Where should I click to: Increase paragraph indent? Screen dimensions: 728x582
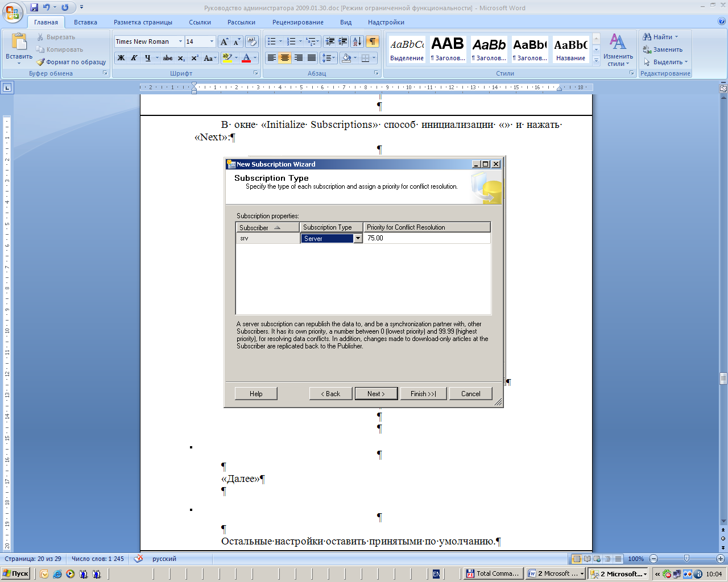point(343,41)
